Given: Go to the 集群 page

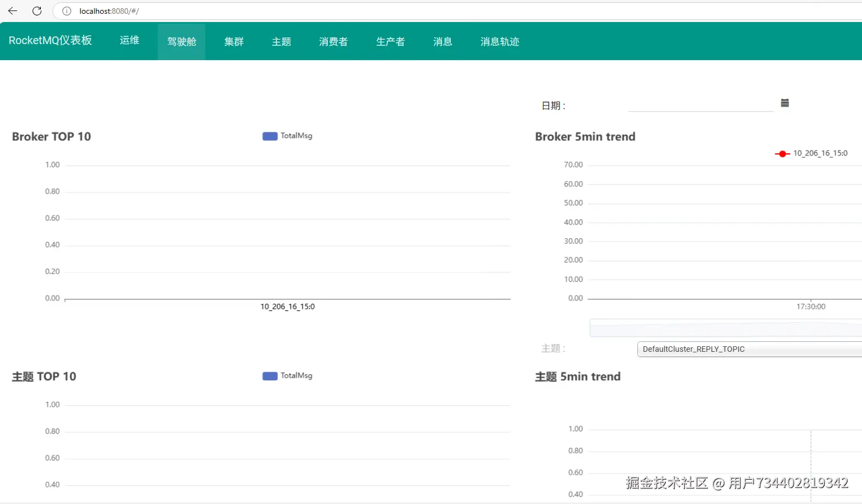Looking at the screenshot, I should 233,41.
